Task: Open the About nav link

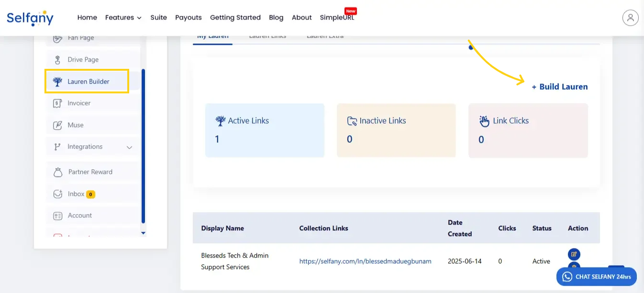Action: [x=302, y=18]
